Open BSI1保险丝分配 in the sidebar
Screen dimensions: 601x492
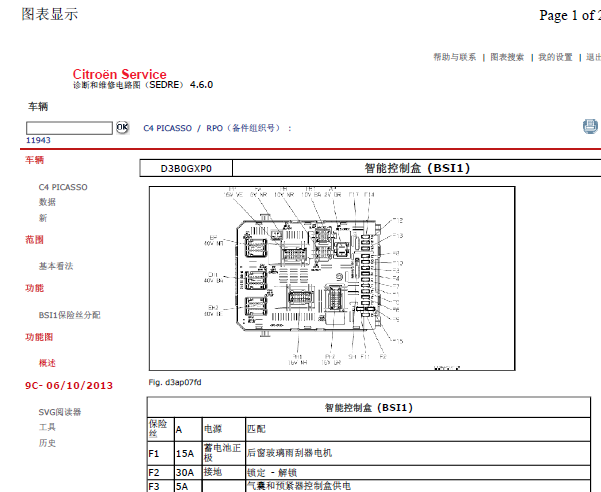click(x=69, y=315)
